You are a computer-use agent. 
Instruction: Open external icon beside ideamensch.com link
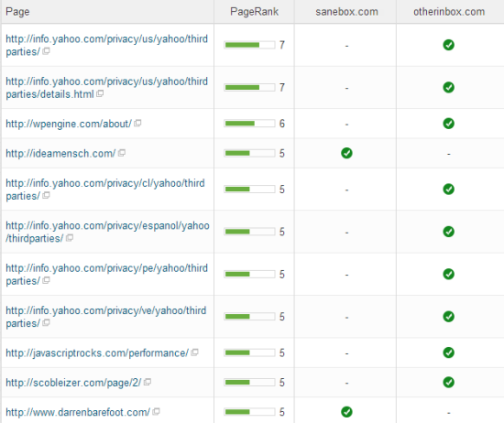[122, 153]
